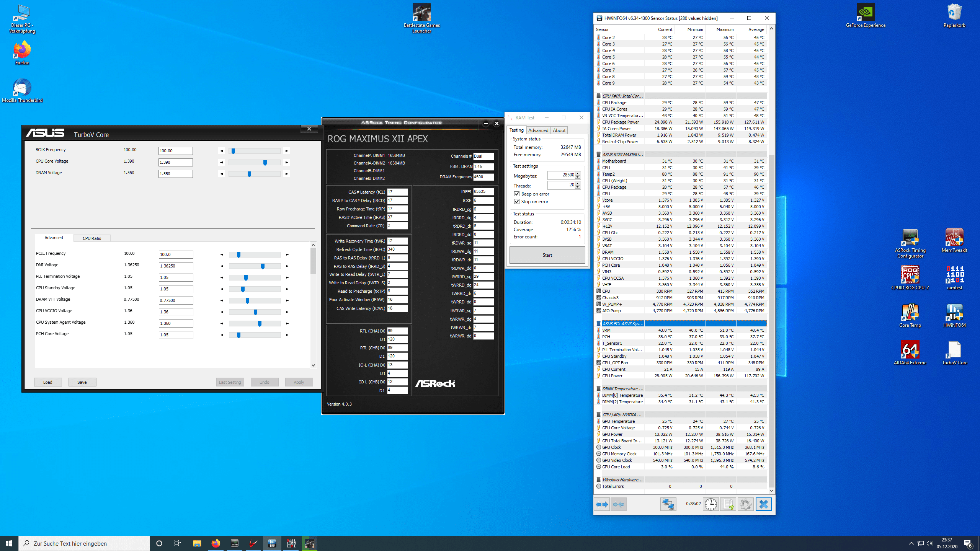980x551 pixels.
Task: Decrease Threads value with down spinner
Action: (578, 187)
